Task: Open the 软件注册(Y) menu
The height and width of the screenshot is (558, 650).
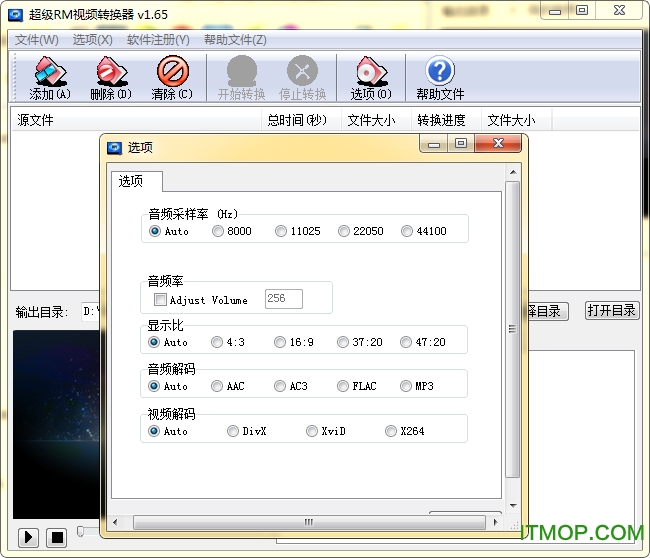Action: (x=158, y=40)
